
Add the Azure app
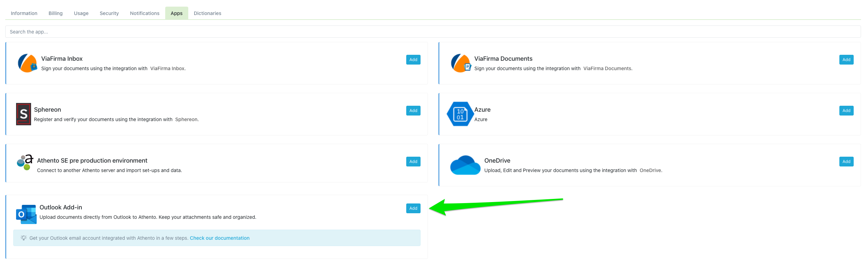[846, 111]
